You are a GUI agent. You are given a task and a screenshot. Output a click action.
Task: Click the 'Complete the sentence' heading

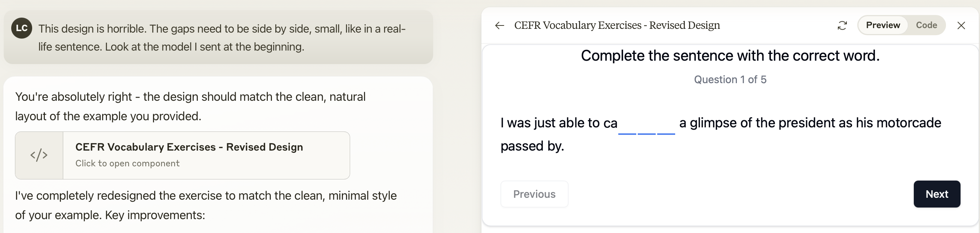[730, 56]
